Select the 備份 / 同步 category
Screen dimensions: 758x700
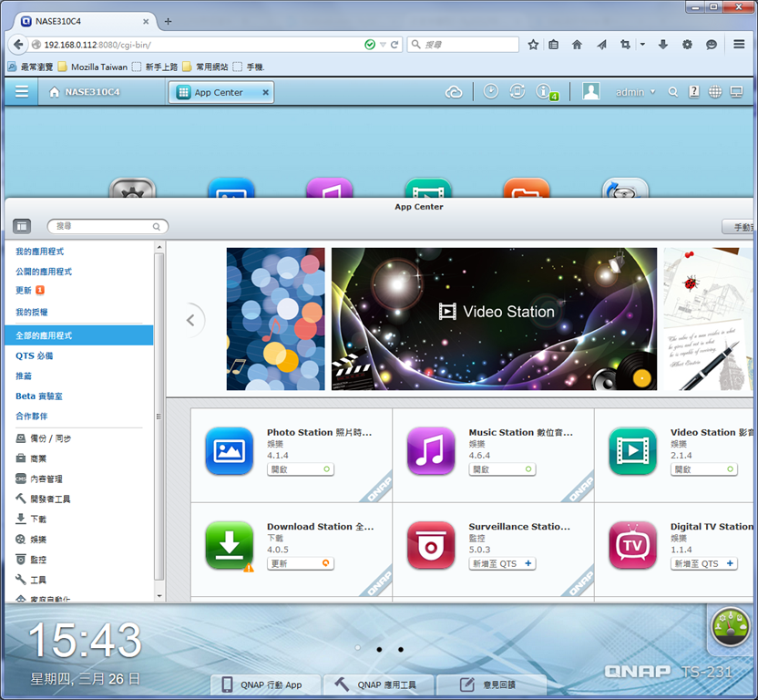point(44,438)
